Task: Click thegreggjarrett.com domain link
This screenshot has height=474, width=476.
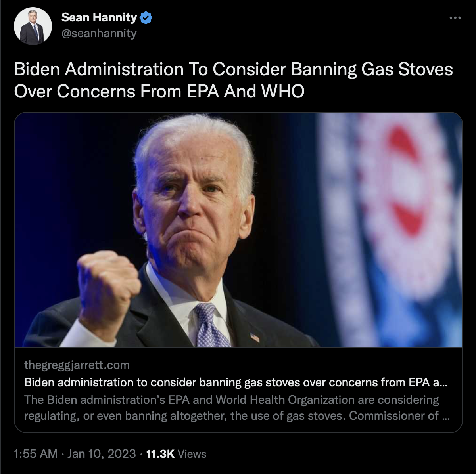Action: coord(77,365)
